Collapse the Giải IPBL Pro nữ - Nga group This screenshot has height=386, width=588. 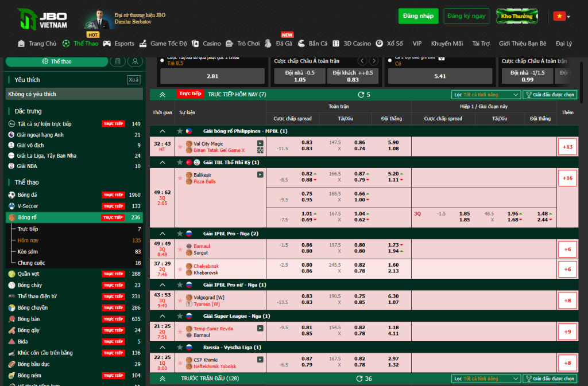pyautogui.click(x=163, y=284)
